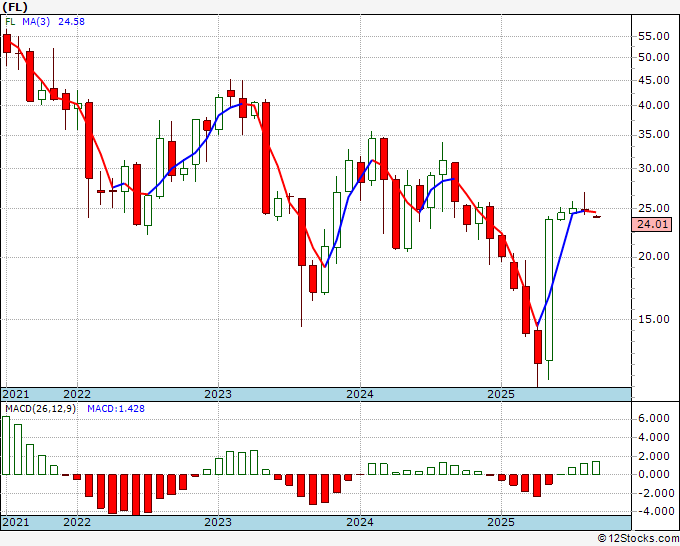
Task: Click the 45.00 price axis label
Action: click(x=654, y=80)
